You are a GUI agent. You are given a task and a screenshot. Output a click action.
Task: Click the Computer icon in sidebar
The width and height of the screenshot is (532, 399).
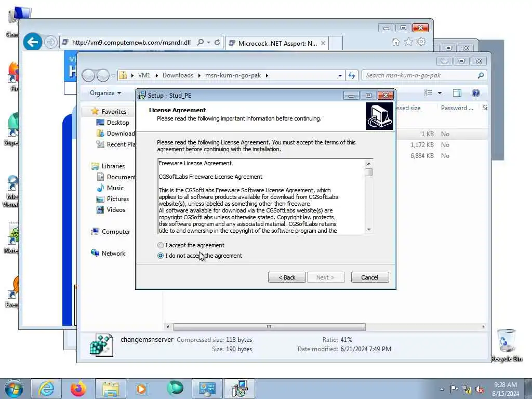coord(95,231)
